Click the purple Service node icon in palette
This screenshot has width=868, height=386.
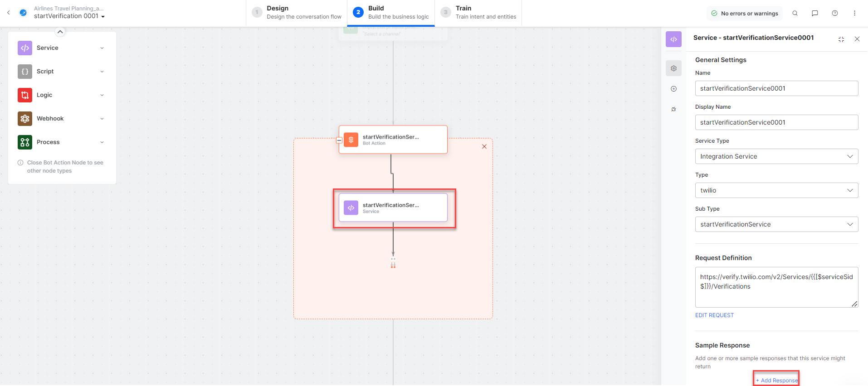tap(25, 48)
